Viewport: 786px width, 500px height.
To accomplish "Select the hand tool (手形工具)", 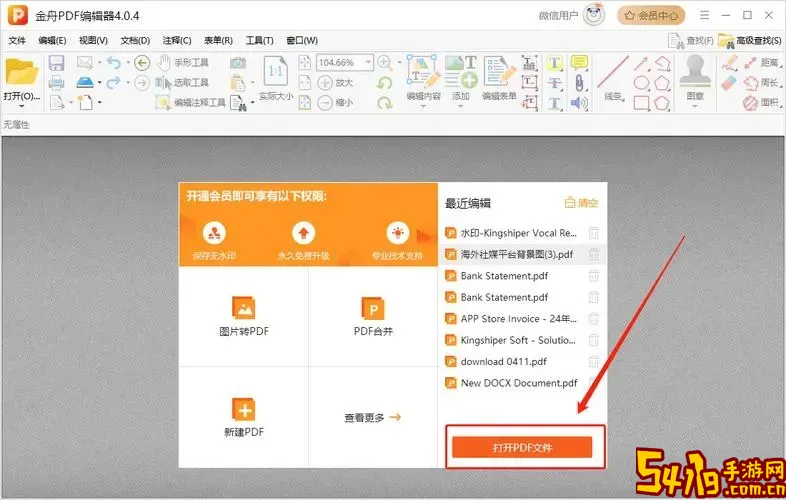I will click(x=183, y=63).
